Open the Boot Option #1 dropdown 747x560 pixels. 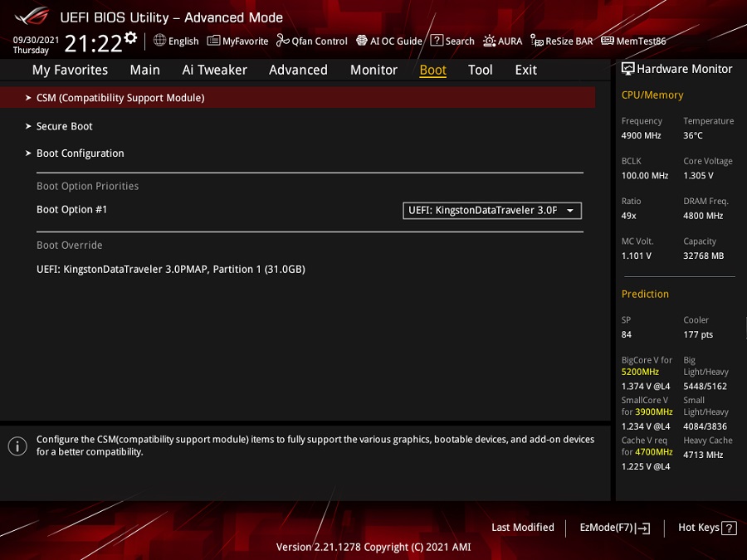click(492, 211)
